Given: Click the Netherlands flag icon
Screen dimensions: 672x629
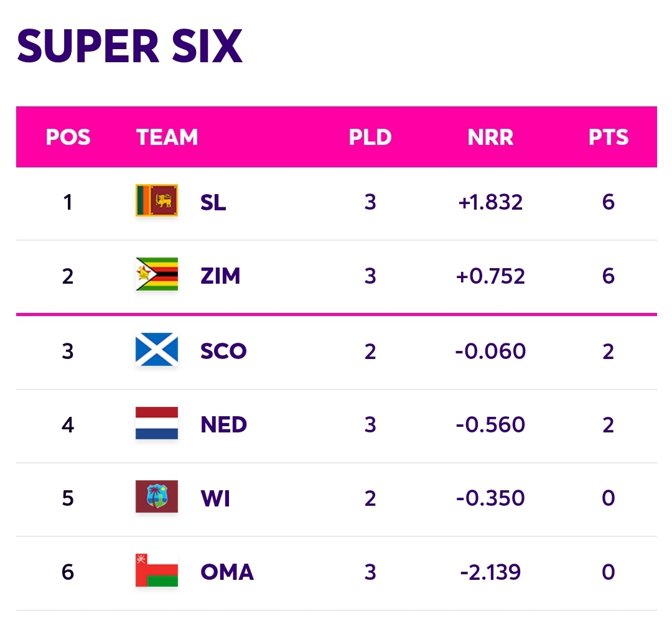Looking at the screenshot, I should [156, 423].
